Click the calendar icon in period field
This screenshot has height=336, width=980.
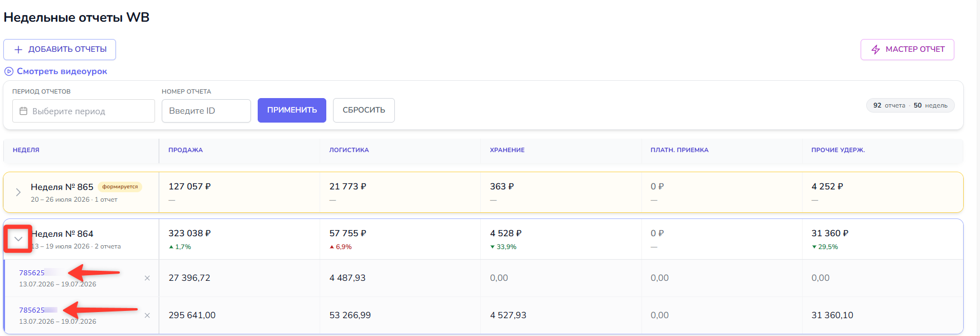[23, 111]
